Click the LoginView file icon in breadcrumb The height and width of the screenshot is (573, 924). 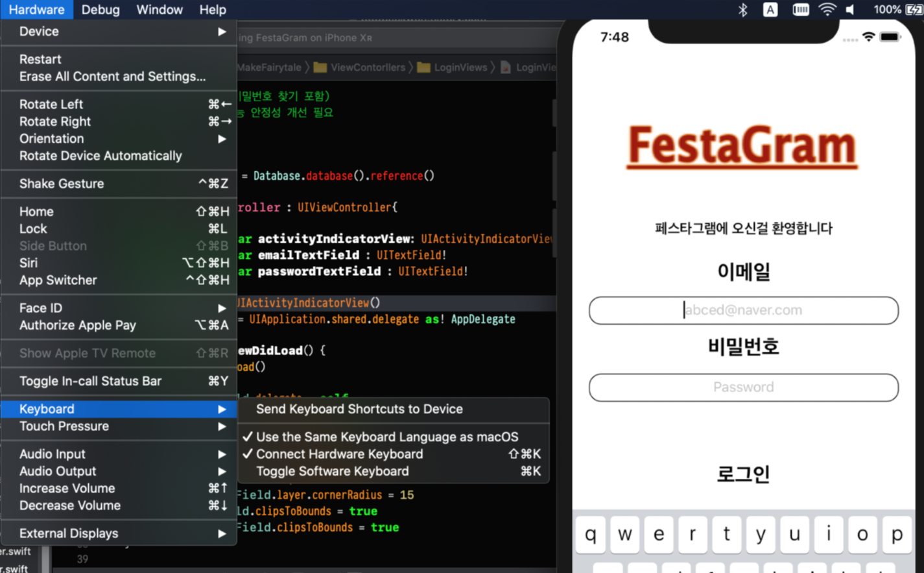point(506,67)
